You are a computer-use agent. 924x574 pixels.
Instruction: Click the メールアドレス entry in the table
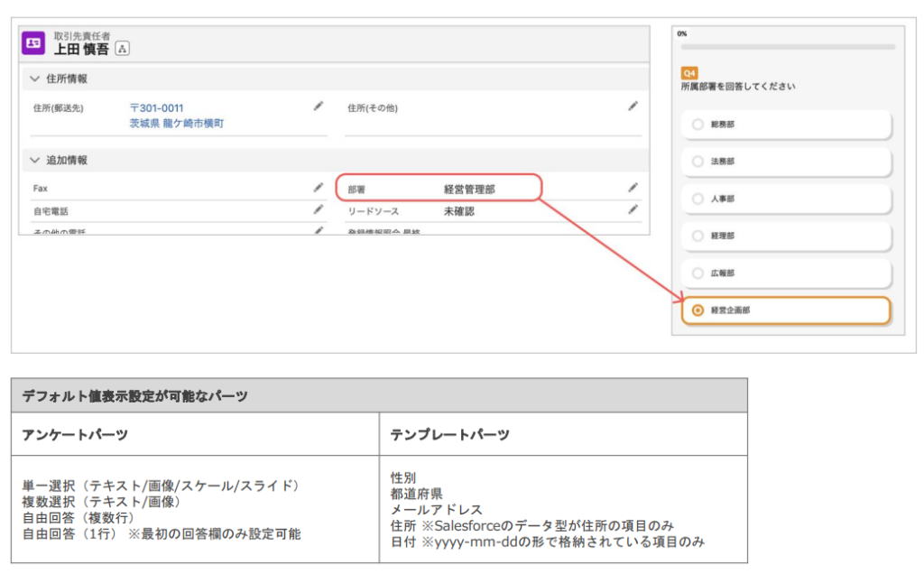point(436,510)
